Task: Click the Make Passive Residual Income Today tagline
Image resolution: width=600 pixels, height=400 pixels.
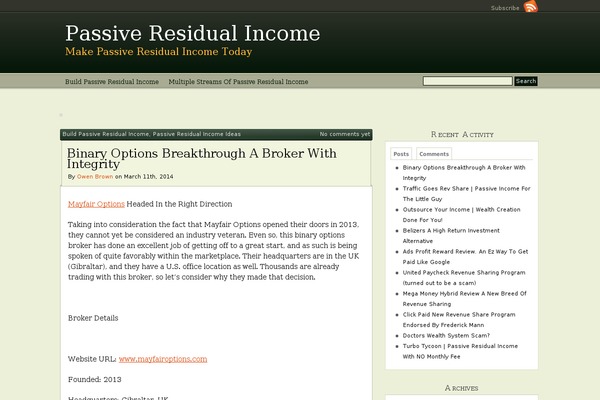Action: (158, 52)
